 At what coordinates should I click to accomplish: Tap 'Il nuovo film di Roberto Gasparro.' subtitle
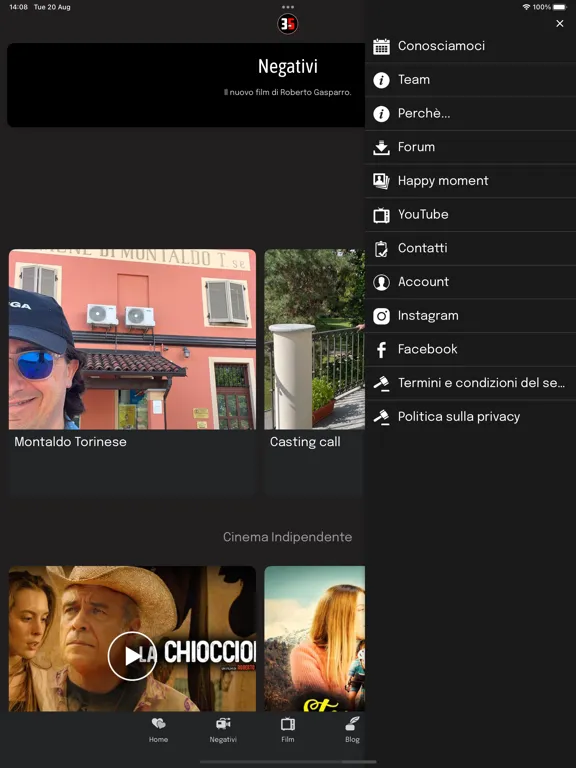[x=288, y=92]
